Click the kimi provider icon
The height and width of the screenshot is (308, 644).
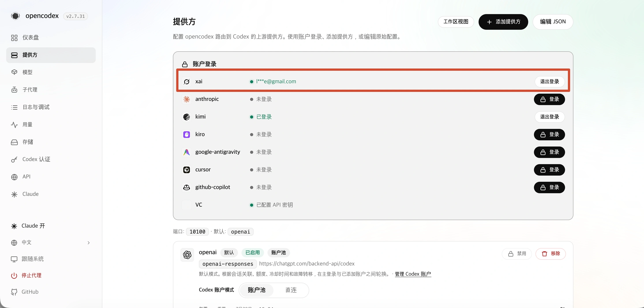pyautogui.click(x=187, y=117)
